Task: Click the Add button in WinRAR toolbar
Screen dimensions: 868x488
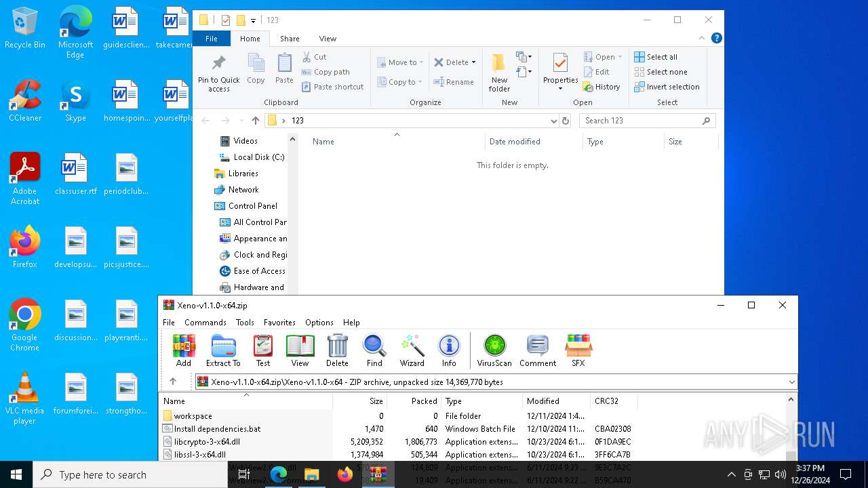Action: pos(184,350)
